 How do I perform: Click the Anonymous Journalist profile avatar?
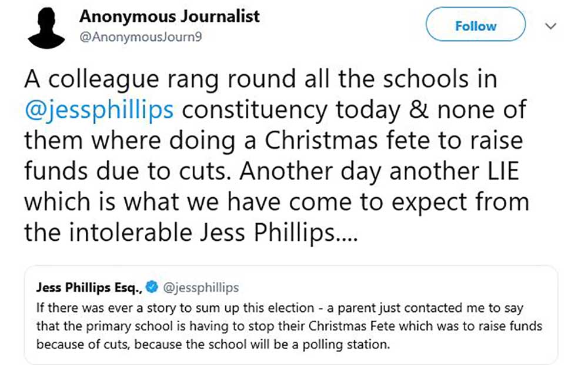pyautogui.click(x=46, y=28)
